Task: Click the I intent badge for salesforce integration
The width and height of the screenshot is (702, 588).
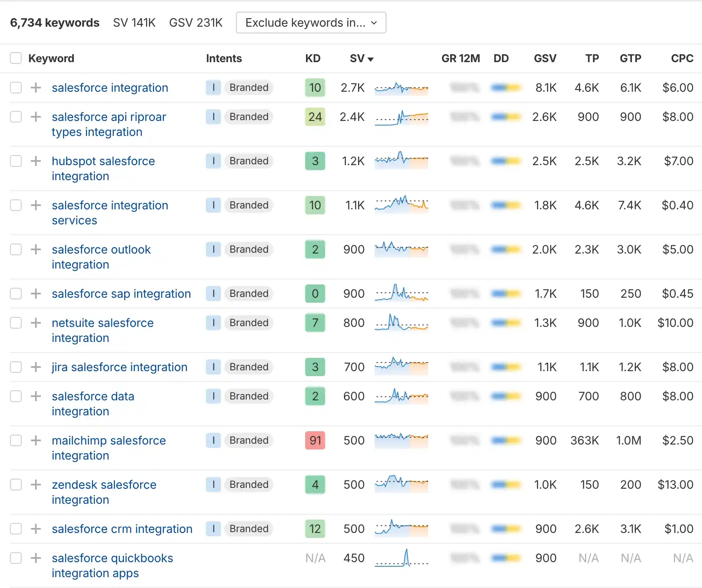Action: pyautogui.click(x=213, y=88)
